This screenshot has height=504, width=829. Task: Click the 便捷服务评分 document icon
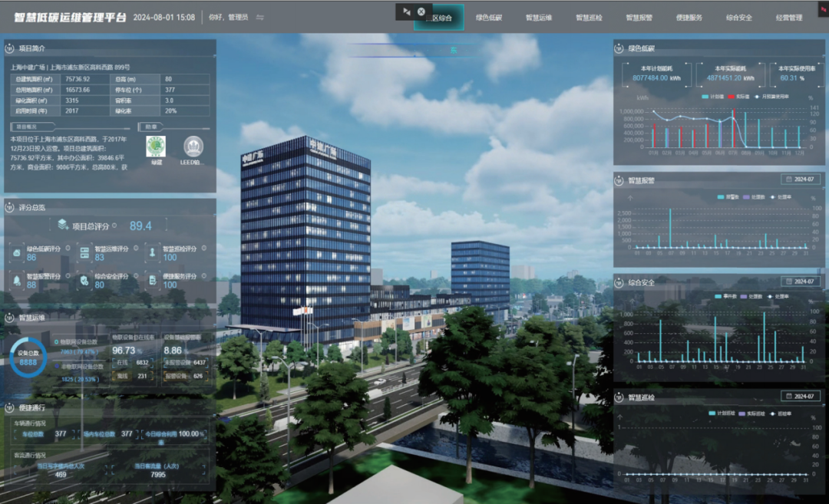click(153, 281)
